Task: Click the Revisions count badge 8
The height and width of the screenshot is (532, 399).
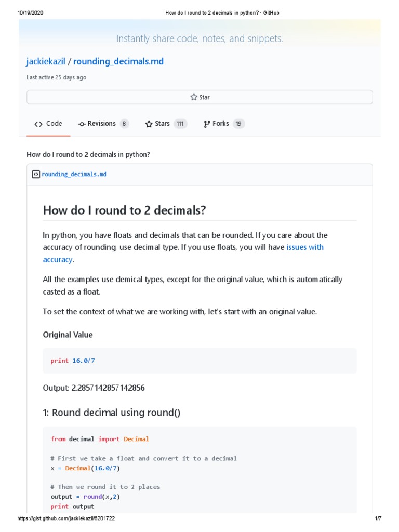Action: tap(124, 124)
